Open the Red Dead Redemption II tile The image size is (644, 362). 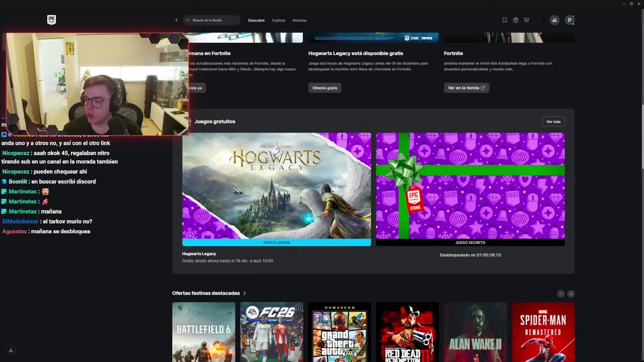[x=407, y=332]
